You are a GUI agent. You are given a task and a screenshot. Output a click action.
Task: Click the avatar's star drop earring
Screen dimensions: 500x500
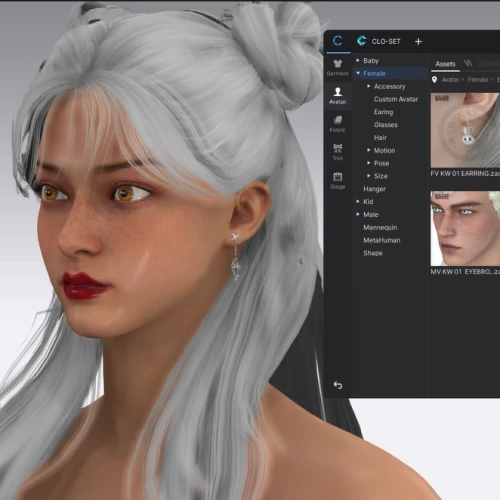coord(235,257)
